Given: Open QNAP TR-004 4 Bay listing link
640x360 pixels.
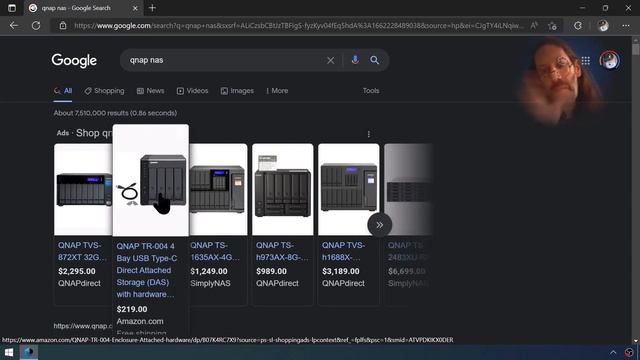Looking at the screenshot, I should pos(147,270).
